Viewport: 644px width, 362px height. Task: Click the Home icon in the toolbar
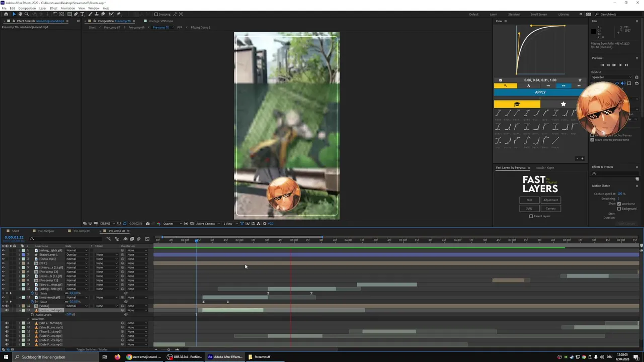pyautogui.click(x=6, y=14)
